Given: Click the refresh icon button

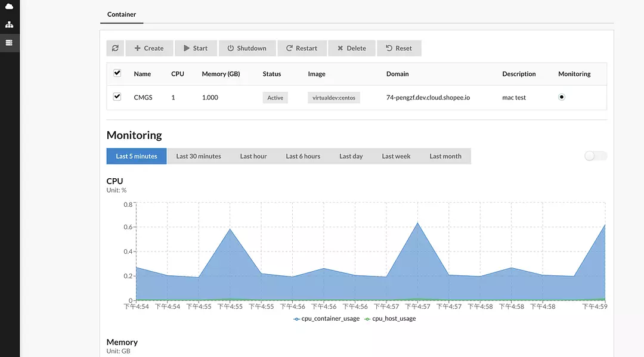Looking at the screenshot, I should click(115, 48).
